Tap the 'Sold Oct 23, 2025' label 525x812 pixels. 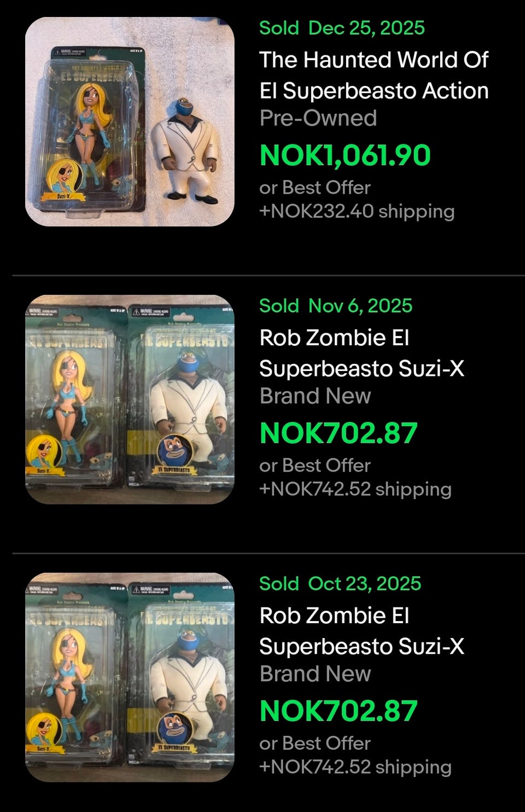340,584
